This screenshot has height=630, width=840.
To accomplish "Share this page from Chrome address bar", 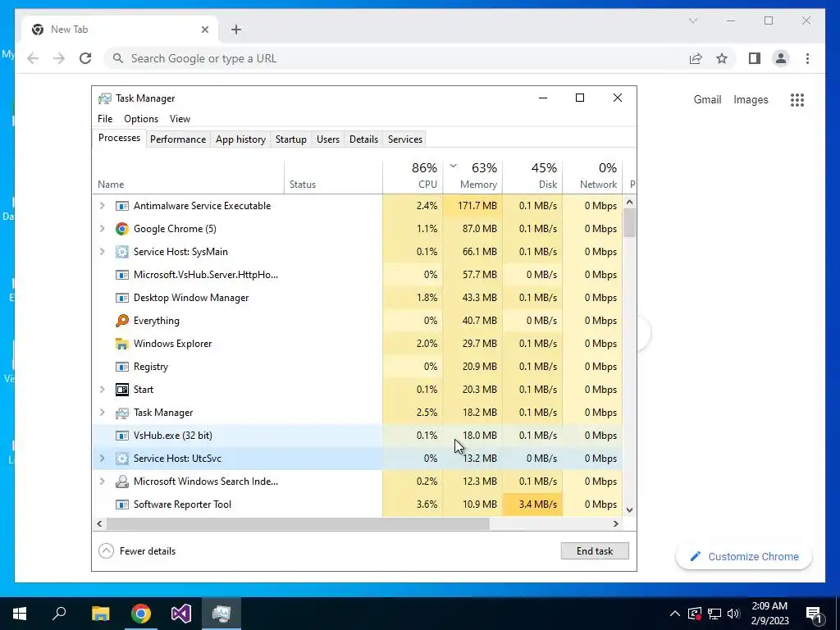I will [x=696, y=58].
